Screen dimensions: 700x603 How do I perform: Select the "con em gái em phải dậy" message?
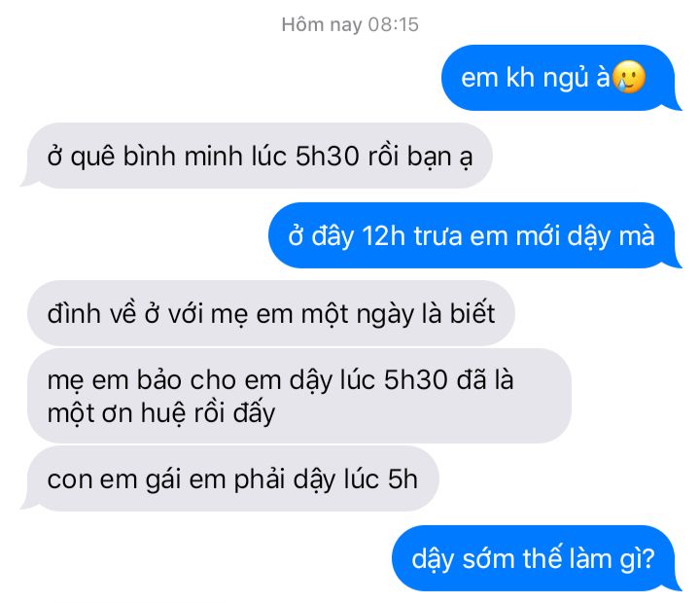tap(229, 479)
